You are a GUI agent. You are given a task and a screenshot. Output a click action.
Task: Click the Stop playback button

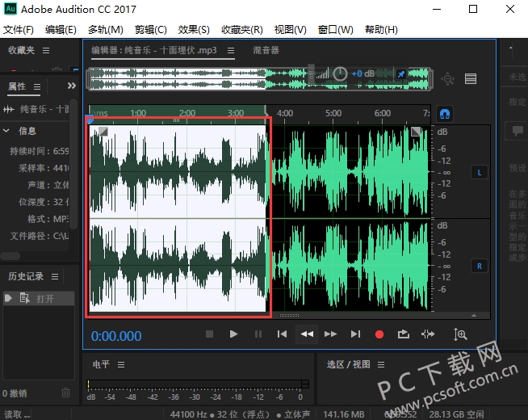[x=209, y=334]
